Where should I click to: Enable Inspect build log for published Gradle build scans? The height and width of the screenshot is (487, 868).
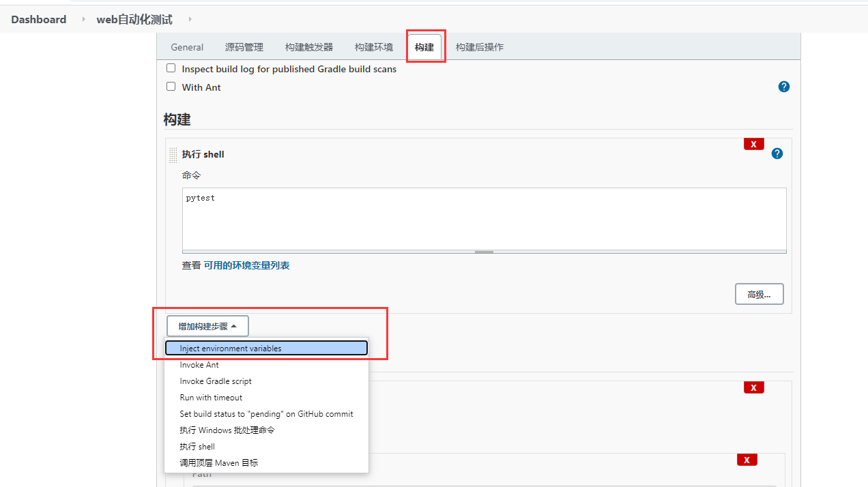(171, 68)
